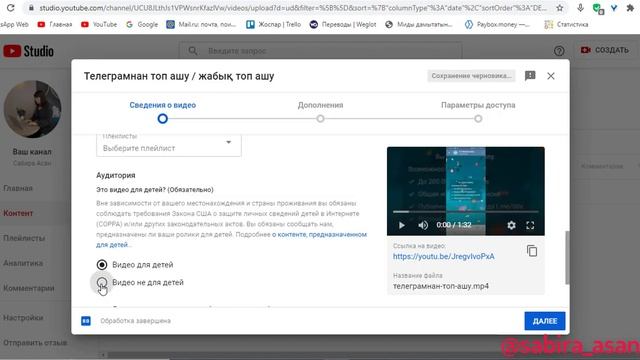
Task: Click the HD processing status icon
Action: (86, 321)
